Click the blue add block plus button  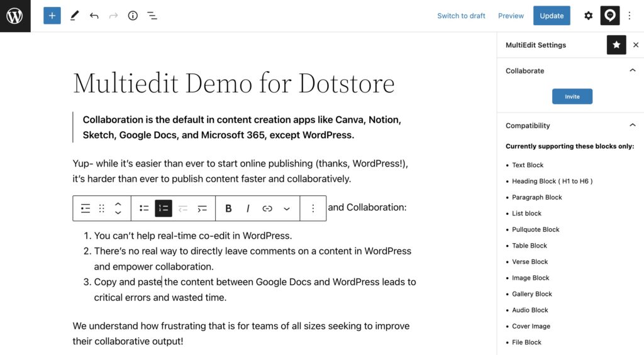click(x=52, y=16)
